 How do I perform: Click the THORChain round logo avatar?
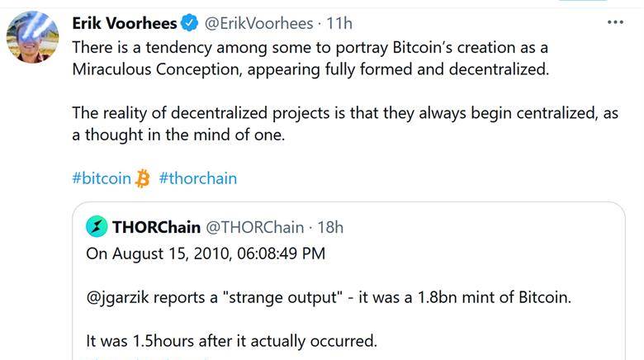(x=97, y=227)
